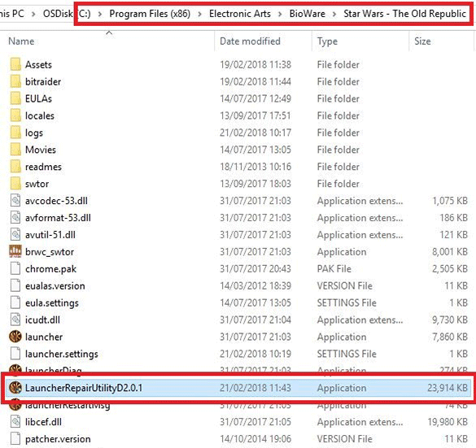The height and width of the screenshot is (448, 476).
Task: Select the avcodec-53.dll file name
Action: pyautogui.click(x=56, y=201)
